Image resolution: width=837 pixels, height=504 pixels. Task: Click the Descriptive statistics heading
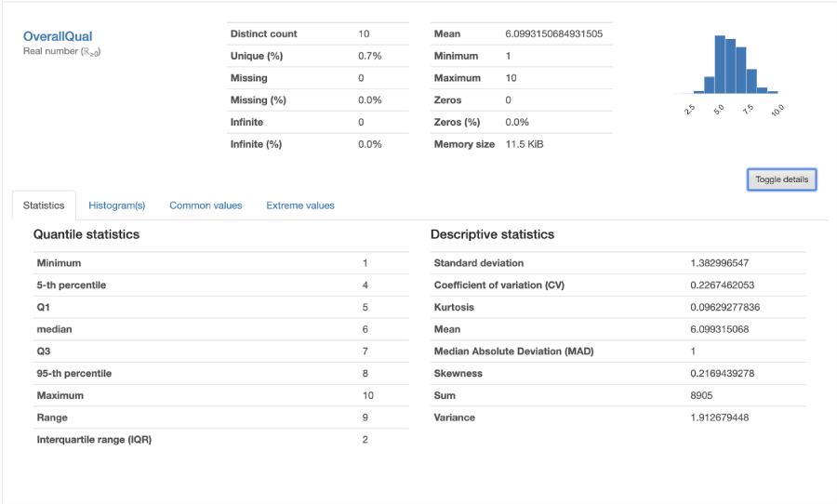492,234
